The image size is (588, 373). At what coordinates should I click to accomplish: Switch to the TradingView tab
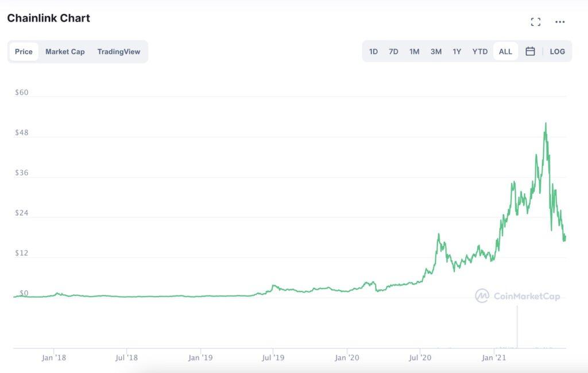coord(118,52)
